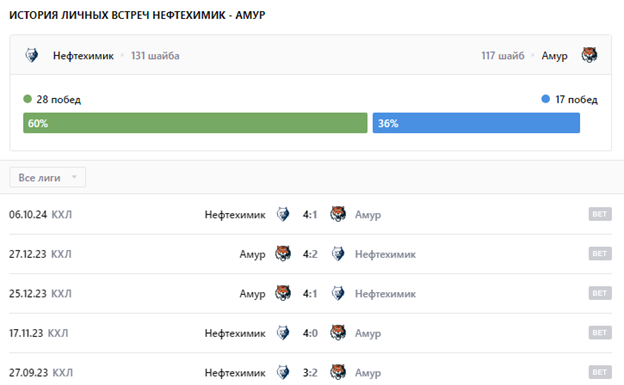Click Амур tiger logo in 27.09.23 match row
This screenshot has width=624, height=385.
(338, 372)
